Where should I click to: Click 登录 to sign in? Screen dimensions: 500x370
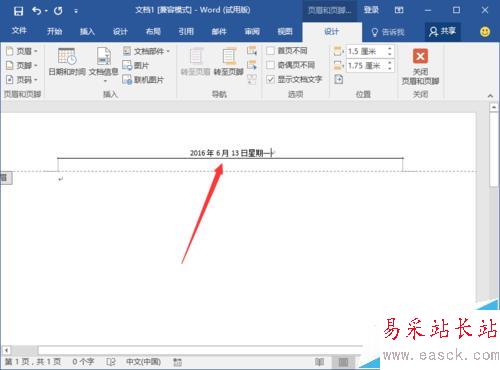tap(371, 10)
